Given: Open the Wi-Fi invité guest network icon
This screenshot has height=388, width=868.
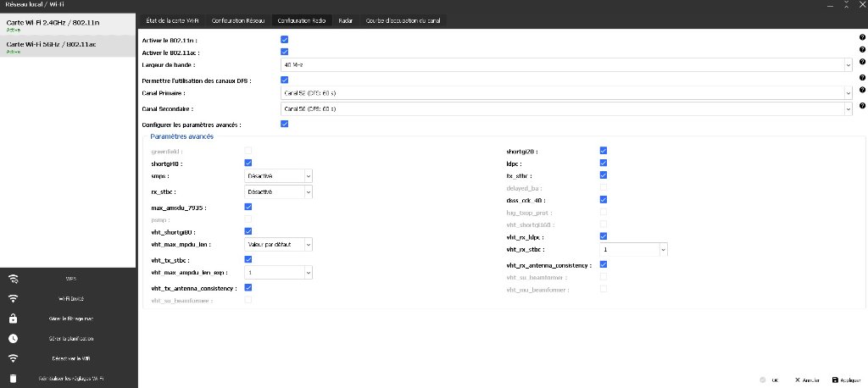Looking at the screenshot, I should (14, 298).
